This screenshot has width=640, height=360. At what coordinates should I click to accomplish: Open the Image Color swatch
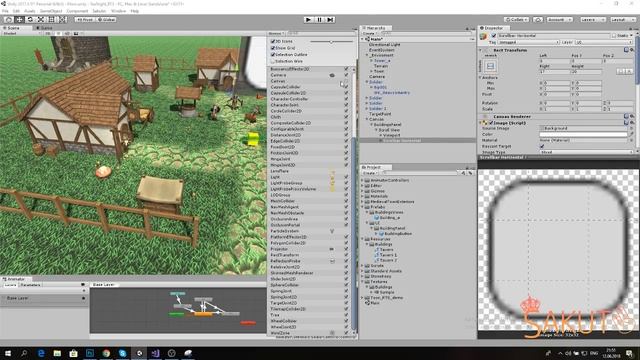tap(583, 134)
